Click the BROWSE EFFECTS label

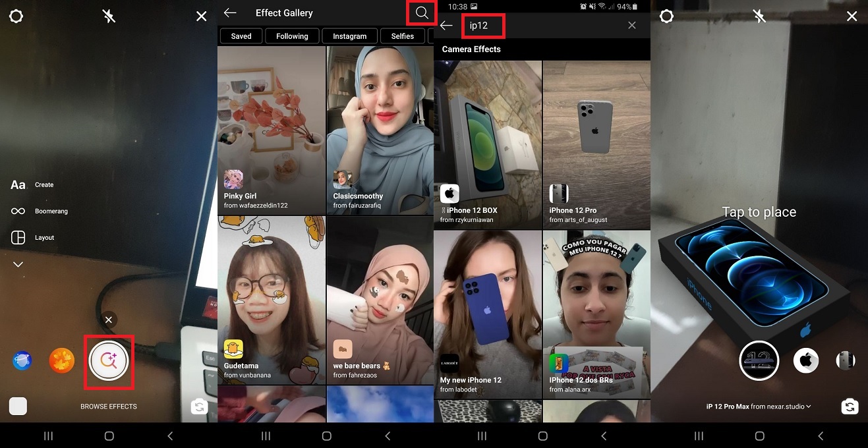[109, 406]
